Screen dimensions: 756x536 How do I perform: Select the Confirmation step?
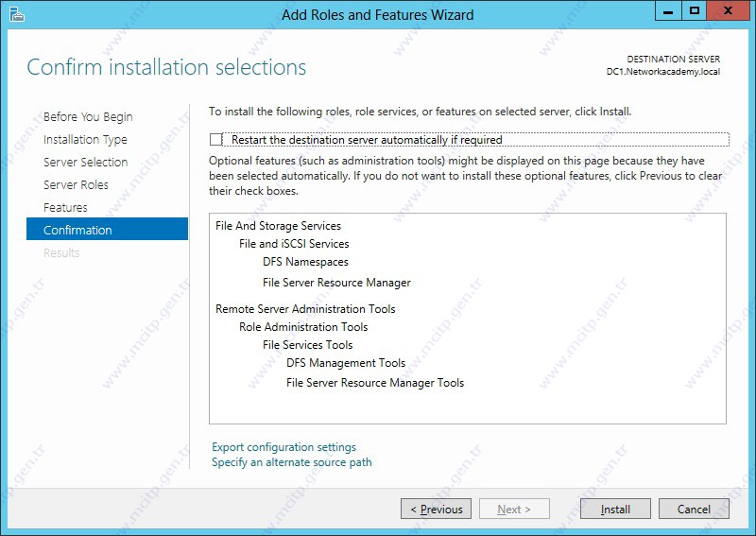pyautogui.click(x=107, y=229)
